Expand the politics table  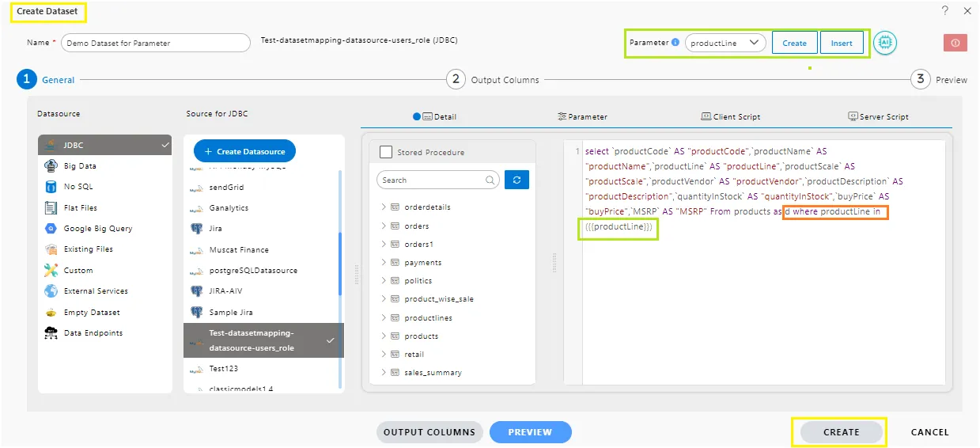pos(384,280)
